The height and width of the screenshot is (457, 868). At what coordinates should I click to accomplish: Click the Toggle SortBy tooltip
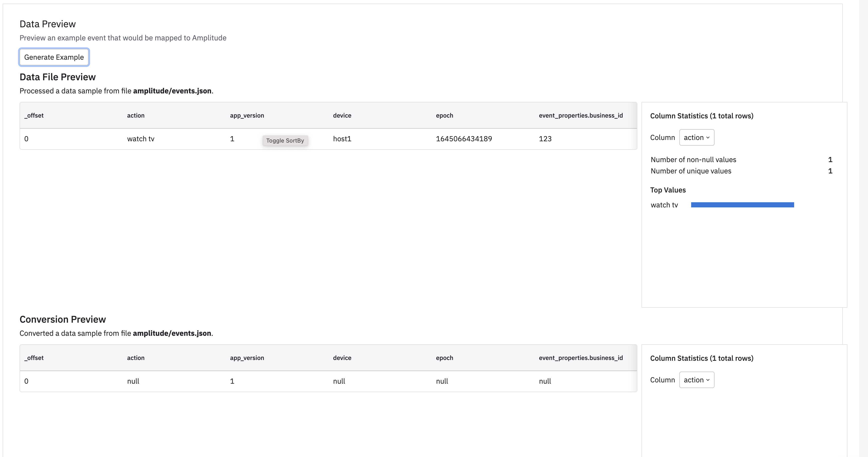(285, 140)
